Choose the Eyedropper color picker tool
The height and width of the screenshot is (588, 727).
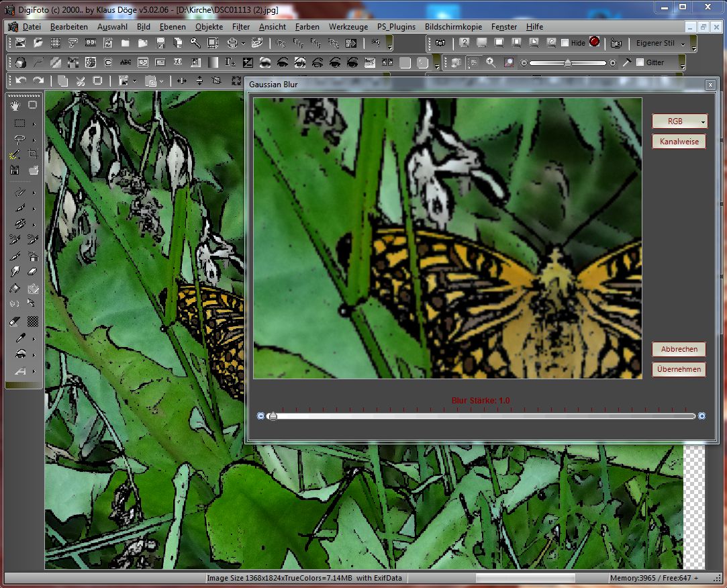19,338
